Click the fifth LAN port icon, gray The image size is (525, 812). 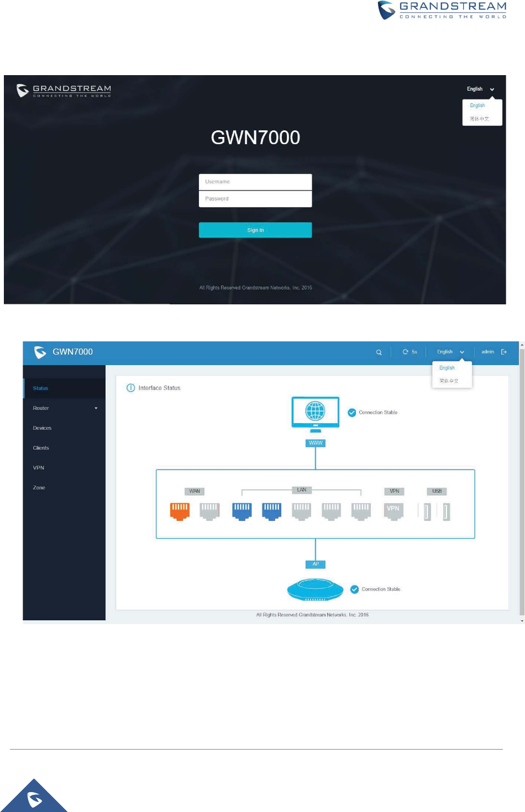361,512
